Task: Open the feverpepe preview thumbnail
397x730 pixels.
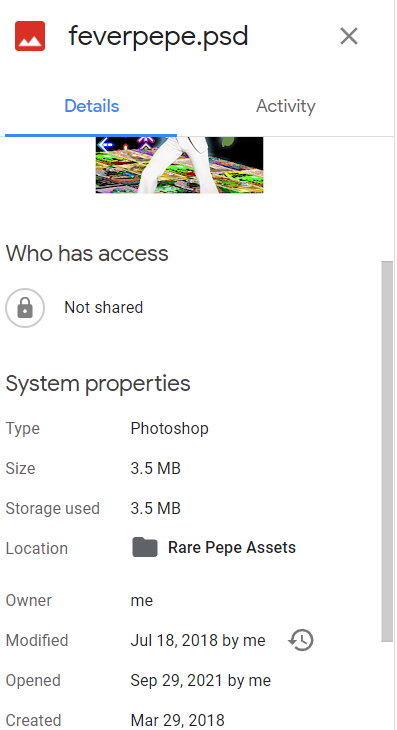Action: point(179,165)
